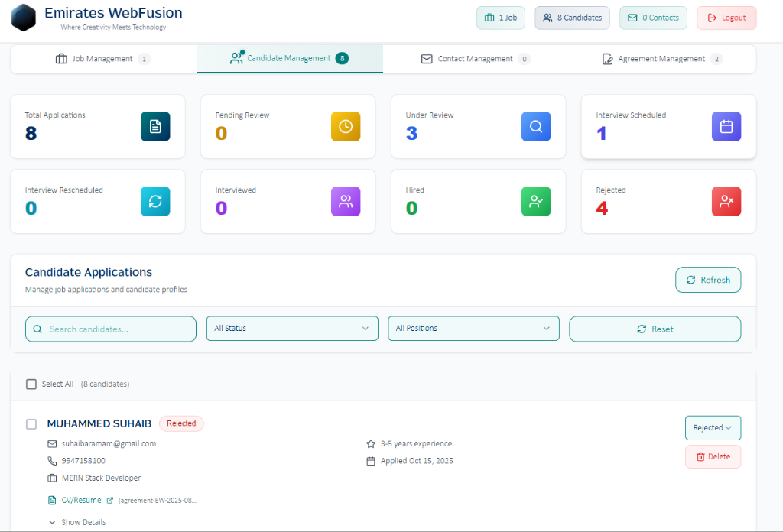This screenshot has height=532, width=783.
Task: Click the Under Review magnifier icon
Action: coord(536,127)
